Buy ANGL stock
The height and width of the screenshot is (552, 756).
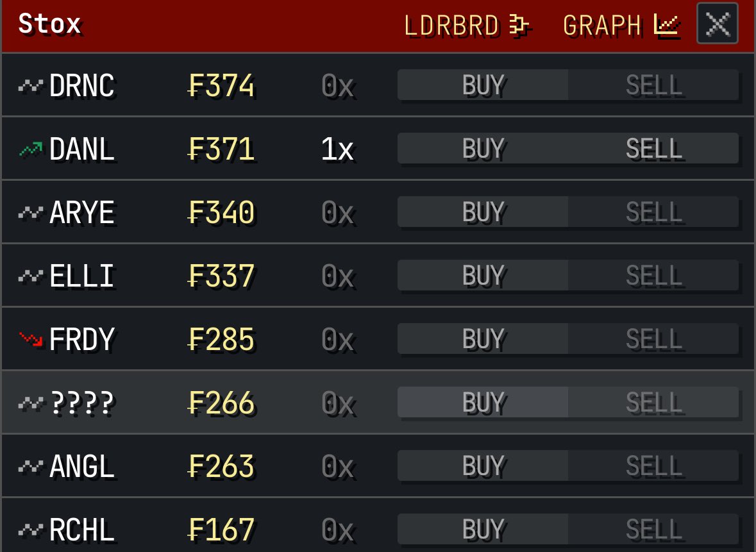coord(483,465)
